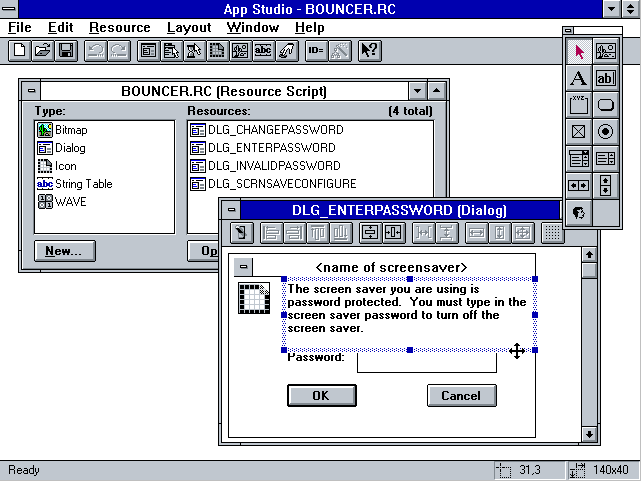Open the ID= symbols browser

point(316,51)
